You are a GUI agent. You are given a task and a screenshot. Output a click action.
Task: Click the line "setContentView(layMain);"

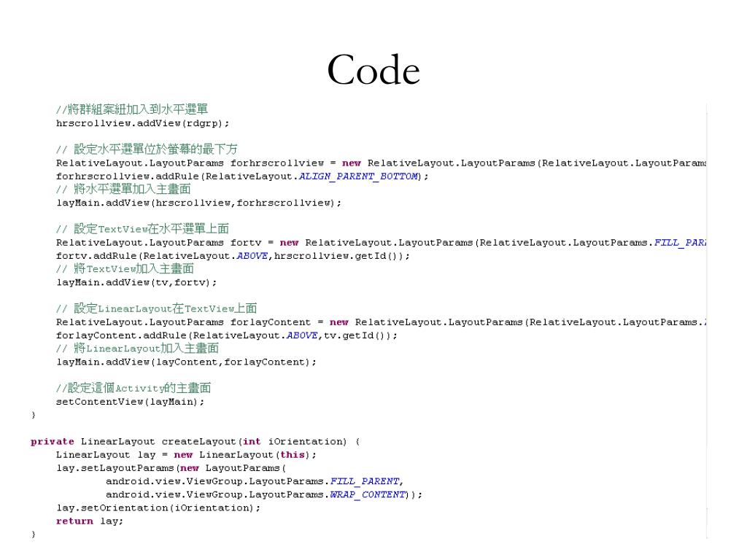(x=130, y=402)
